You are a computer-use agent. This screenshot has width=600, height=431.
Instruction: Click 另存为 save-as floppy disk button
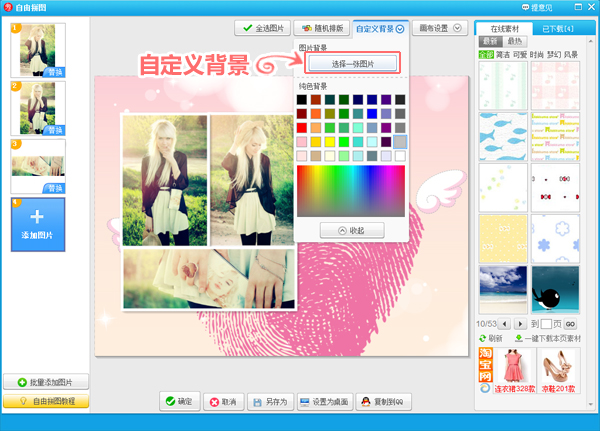[x=269, y=401]
